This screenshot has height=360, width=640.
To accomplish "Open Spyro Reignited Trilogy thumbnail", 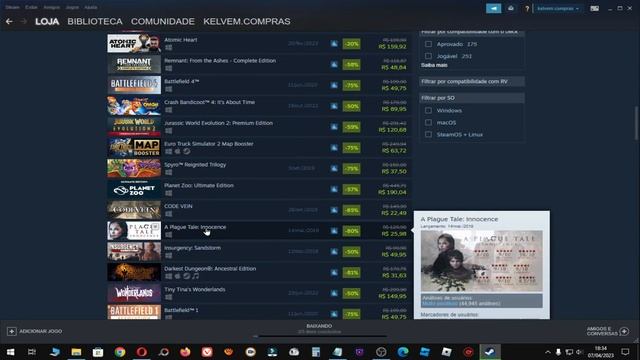I will [134, 168].
